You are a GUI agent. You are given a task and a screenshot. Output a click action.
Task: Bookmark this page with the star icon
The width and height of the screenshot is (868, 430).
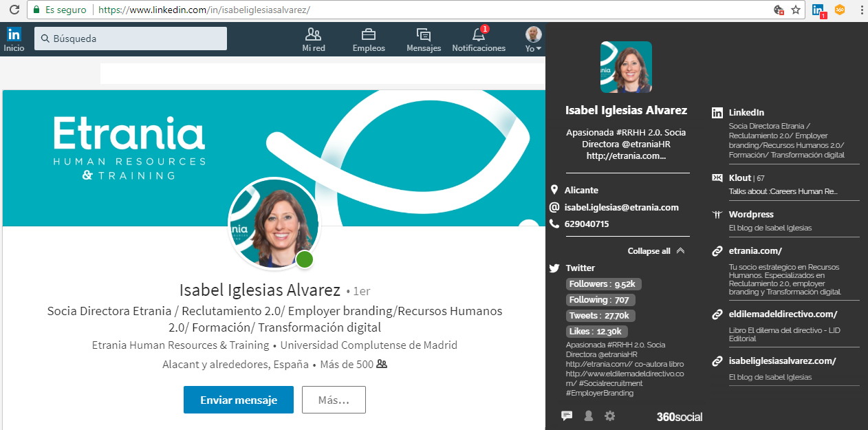[796, 10]
